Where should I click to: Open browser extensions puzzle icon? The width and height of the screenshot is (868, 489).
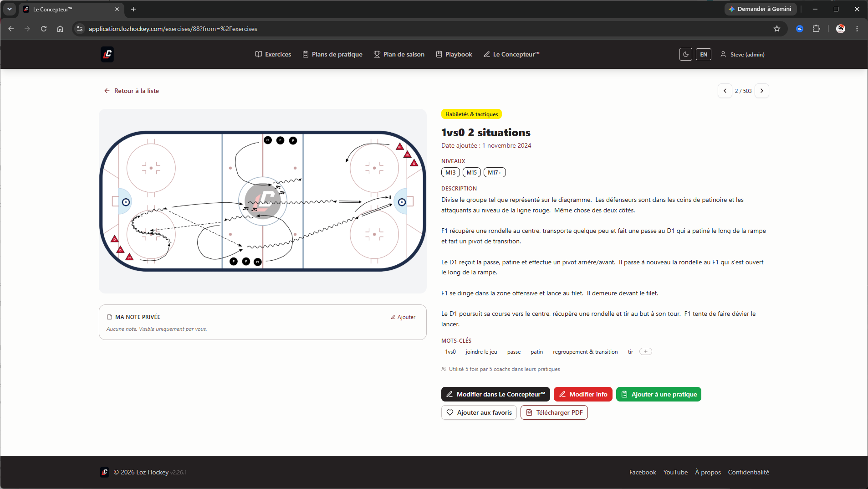tap(816, 29)
